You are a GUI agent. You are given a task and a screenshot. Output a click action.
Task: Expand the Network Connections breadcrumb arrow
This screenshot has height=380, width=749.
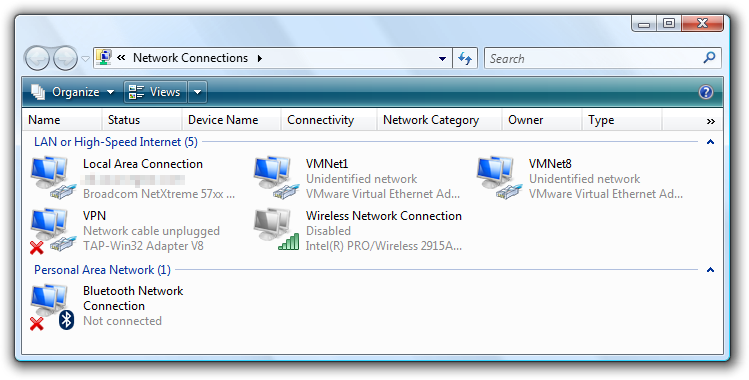pyautogui.click(x=260, y=59)
